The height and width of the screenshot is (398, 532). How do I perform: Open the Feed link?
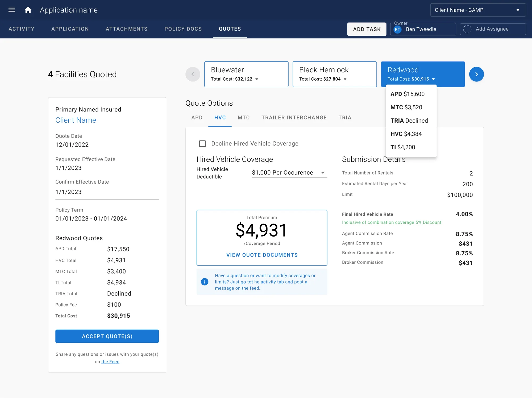(x=110, y=362)
